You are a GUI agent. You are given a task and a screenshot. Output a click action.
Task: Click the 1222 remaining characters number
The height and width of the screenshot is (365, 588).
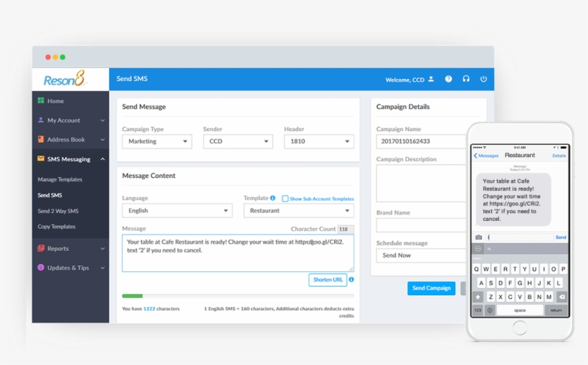coord(149,308)
